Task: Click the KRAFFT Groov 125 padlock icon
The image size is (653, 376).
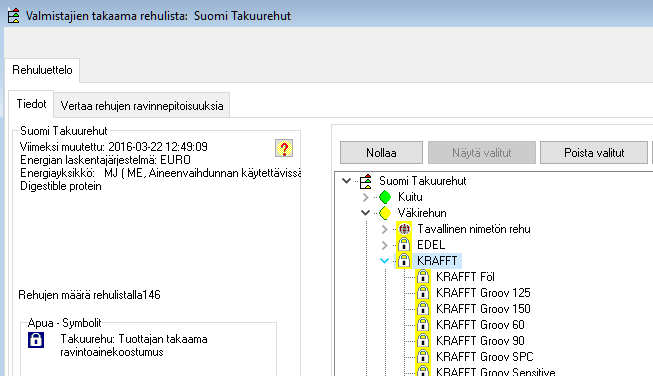Action: coord(423,292)
